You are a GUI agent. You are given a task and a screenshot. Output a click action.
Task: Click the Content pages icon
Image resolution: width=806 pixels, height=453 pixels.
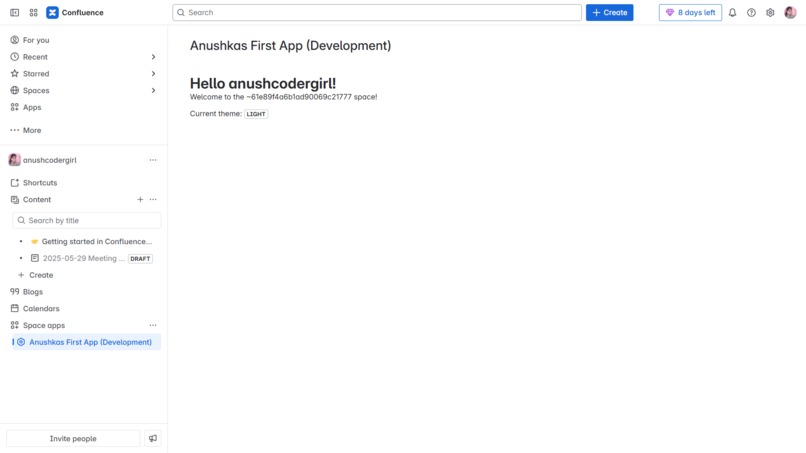point(14,200)
